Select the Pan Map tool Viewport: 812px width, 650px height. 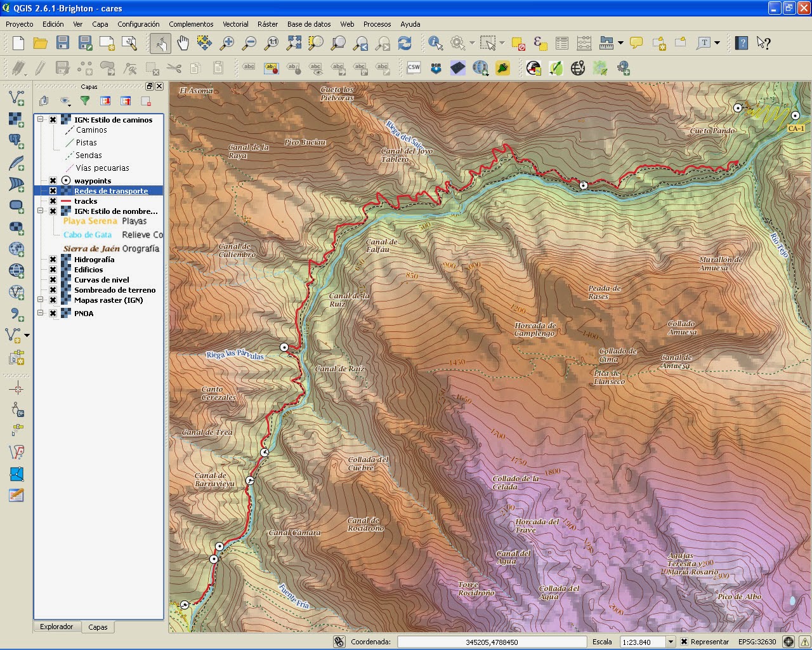(182, 43)
